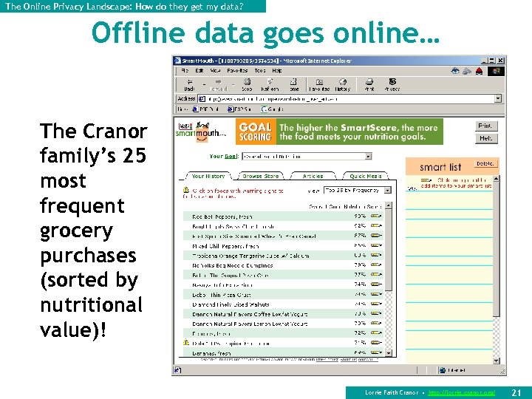Click the Internet zone icon in the status bar

coord(443,370)
